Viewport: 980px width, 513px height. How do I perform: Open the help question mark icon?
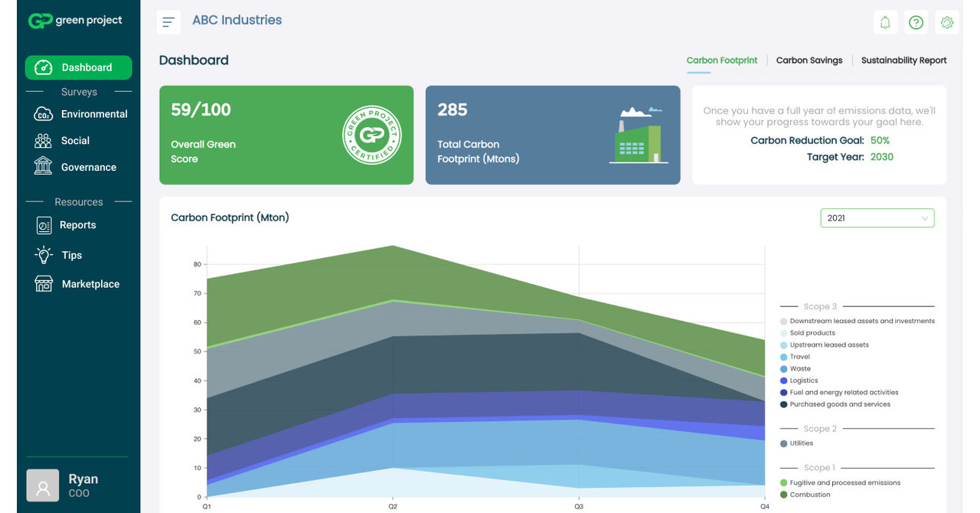coord(916,22)
